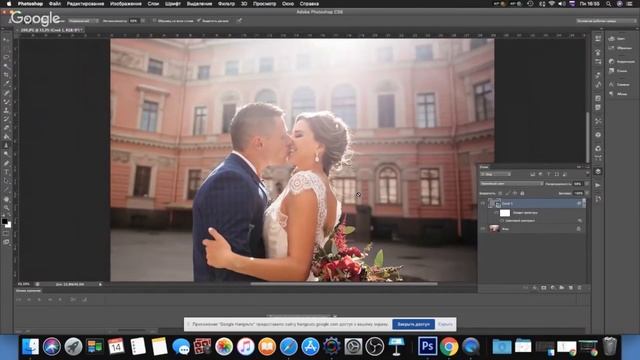Toggle Smart Filters visibility eye

click(496, 213)
